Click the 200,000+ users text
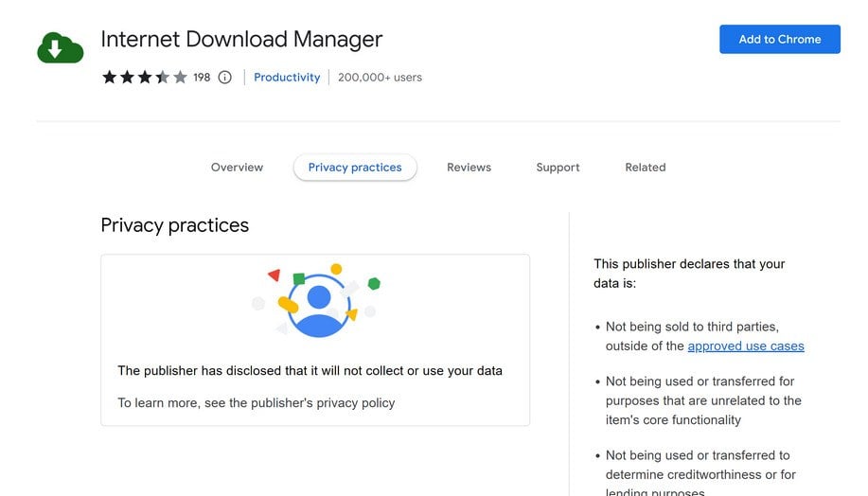 coord(380,78)
